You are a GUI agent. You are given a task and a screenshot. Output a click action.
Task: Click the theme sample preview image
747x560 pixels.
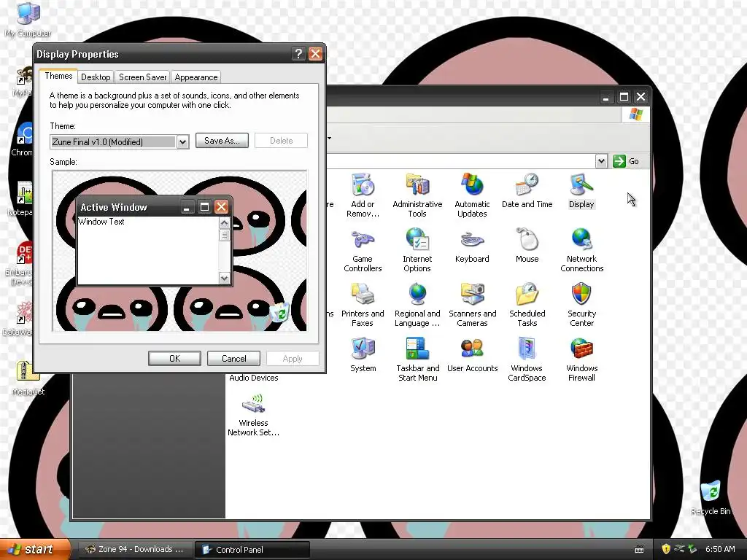179,251
